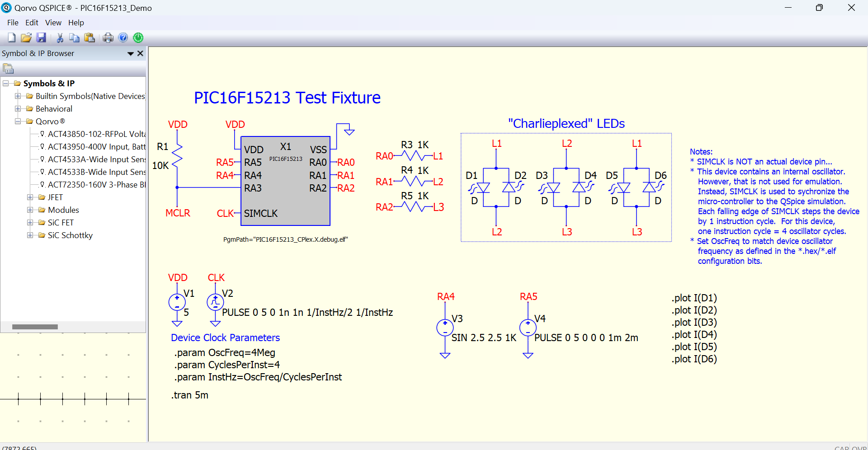
Task: Expand the Behavioral folder
Action: (18, 108)
